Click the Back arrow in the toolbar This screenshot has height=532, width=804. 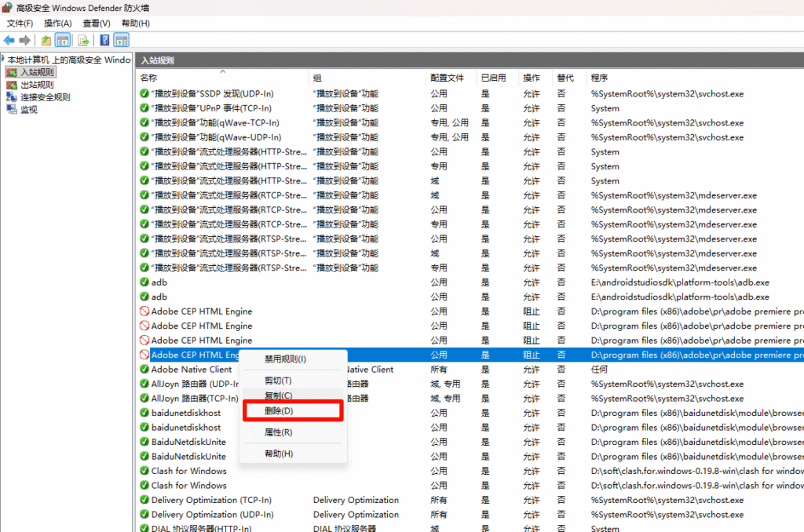pyautogui.click(x=9, y=40)
